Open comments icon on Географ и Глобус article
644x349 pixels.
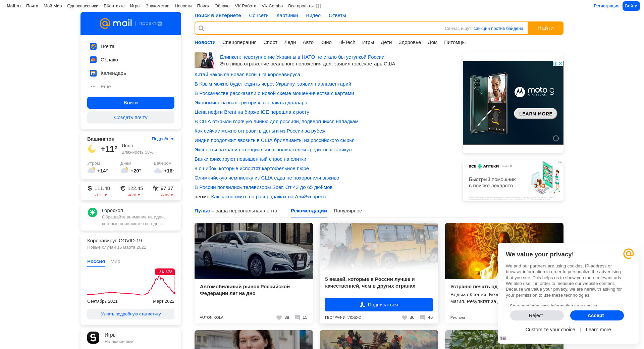click(x=423, y=317)
